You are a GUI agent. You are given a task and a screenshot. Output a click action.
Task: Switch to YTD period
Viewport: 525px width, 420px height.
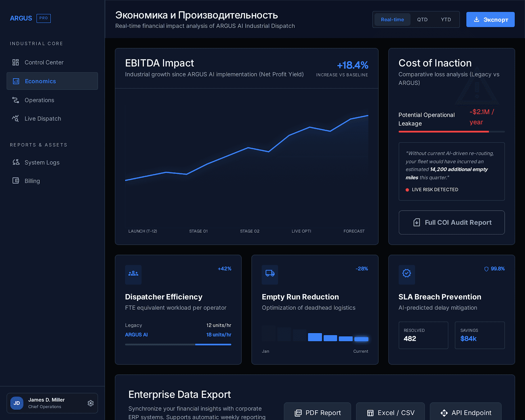(x=446, y=20)
